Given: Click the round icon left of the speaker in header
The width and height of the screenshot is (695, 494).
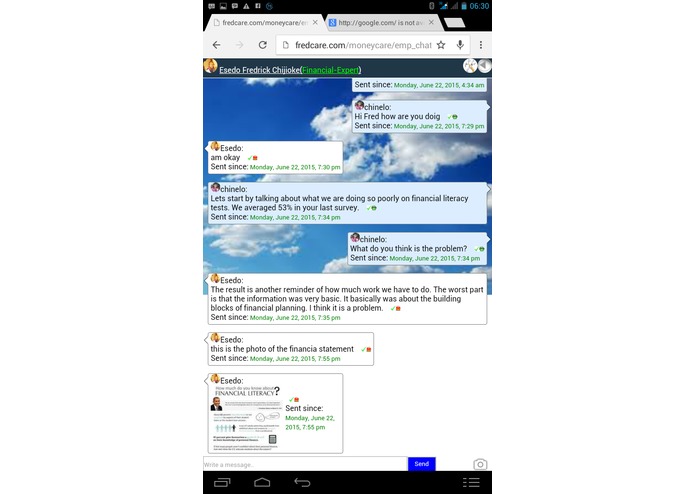Looking at the screenshot, I should [x=470, y=66].
